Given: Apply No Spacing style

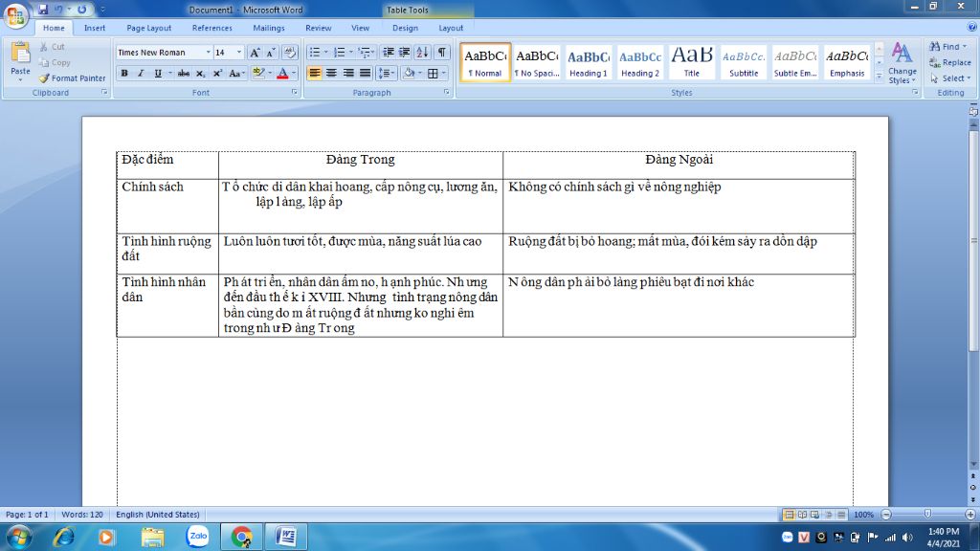Looking at the screenshot, I should pos(536,62).
